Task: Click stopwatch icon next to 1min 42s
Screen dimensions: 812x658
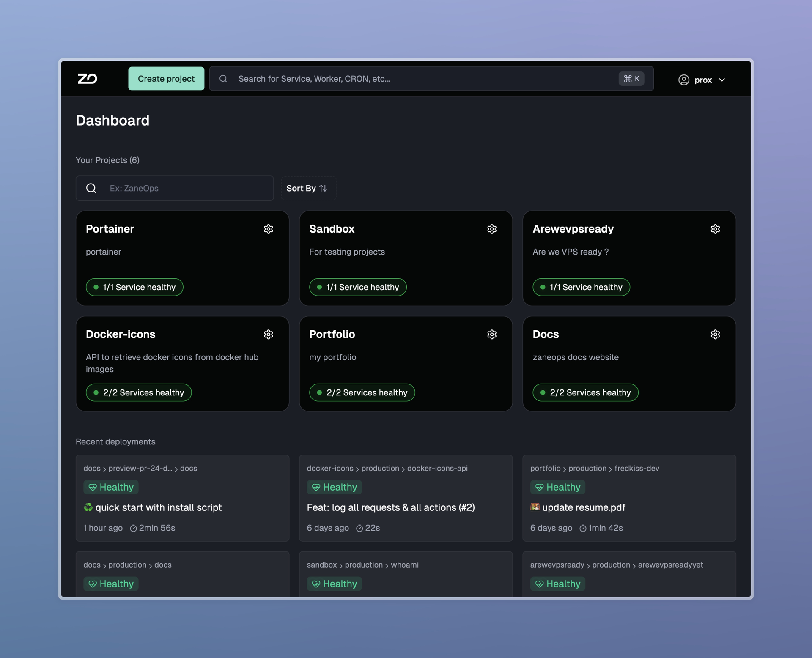Action: (583, 528)
